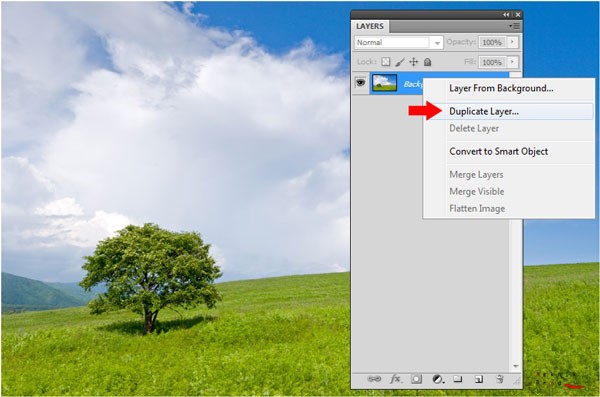This screenshot has height=397, width=600.
Task: Add a layer style with fx icon
Action: pyautogui.click(x=396, y=379)
